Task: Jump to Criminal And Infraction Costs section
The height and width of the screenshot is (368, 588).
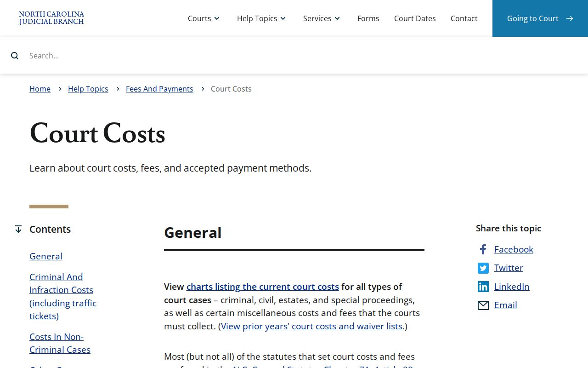Action: coord(63,296)
